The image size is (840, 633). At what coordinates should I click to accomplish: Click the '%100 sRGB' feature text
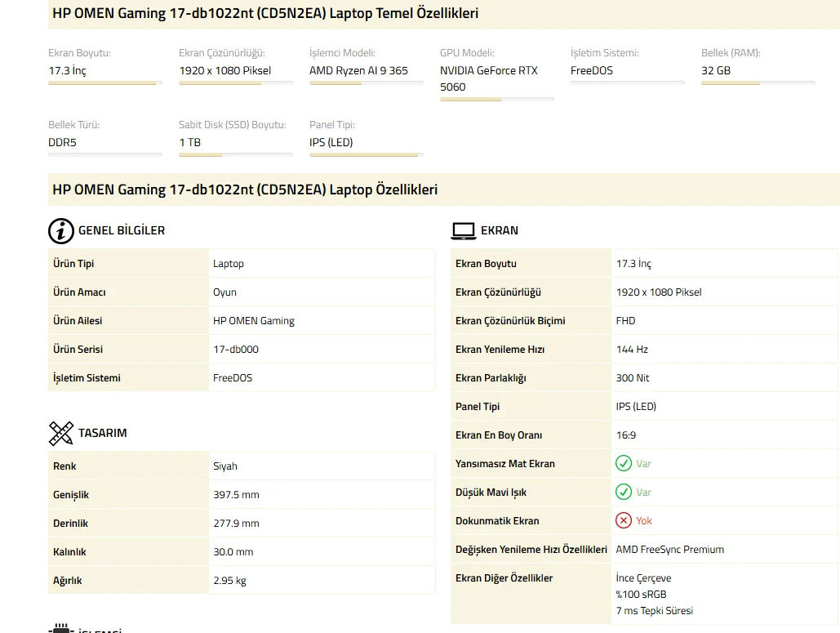click(642, 595)
